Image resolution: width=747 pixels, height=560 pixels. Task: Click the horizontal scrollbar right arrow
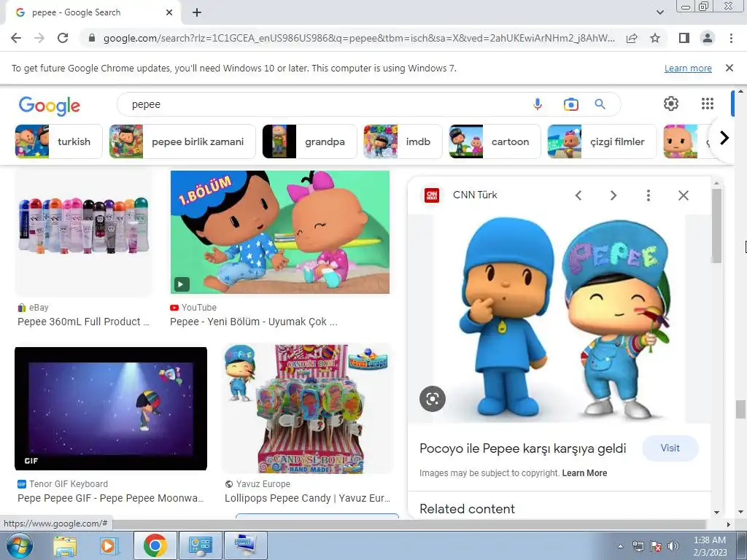[x=729, y=524]
